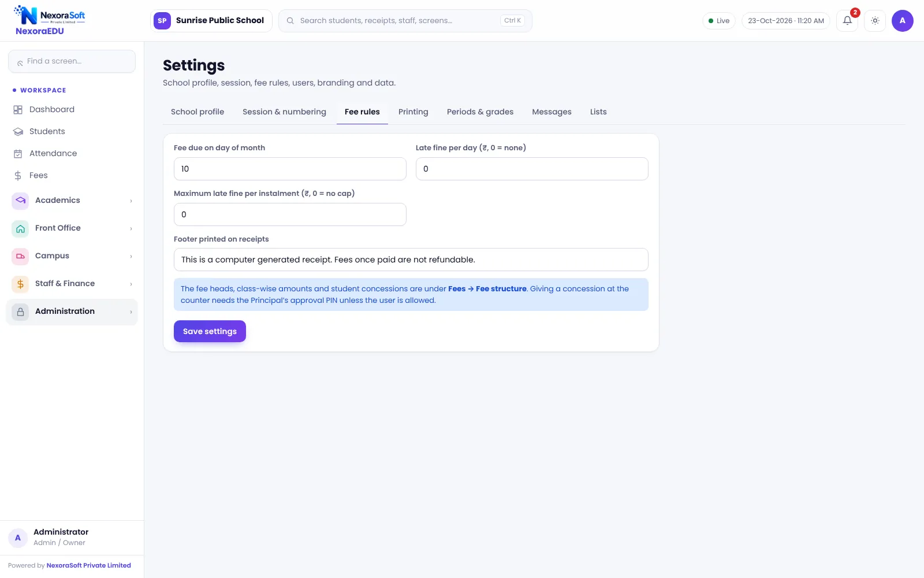Click the Attendance calendar icon
This screenshot has width=924, height=578.
point(18,154)
